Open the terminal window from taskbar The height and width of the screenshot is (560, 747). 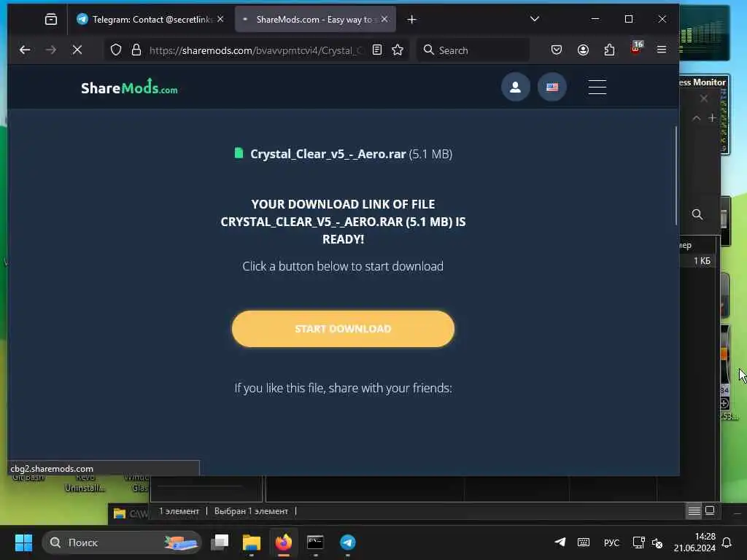315,542
